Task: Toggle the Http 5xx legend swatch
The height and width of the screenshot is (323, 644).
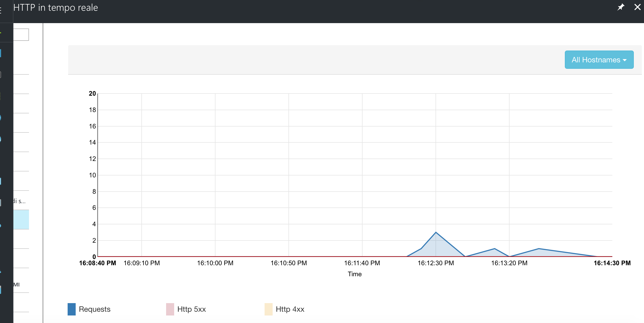Action: pos(170,309)
